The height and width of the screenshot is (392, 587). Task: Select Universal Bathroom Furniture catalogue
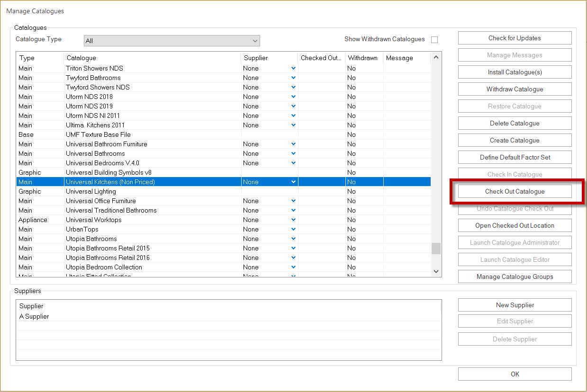(x=224, y=144)
